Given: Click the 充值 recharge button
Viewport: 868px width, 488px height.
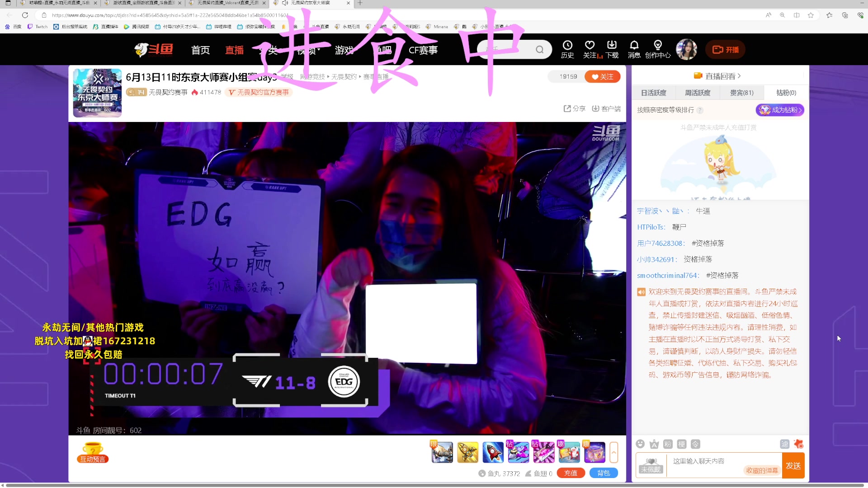Looking at the screenshot, I should [x=571, y=473].
